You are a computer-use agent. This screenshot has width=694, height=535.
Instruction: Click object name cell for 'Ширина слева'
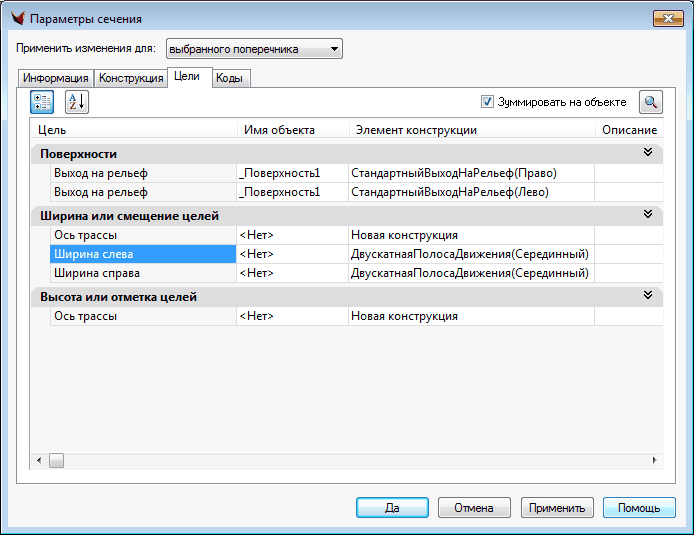(291, 254)
